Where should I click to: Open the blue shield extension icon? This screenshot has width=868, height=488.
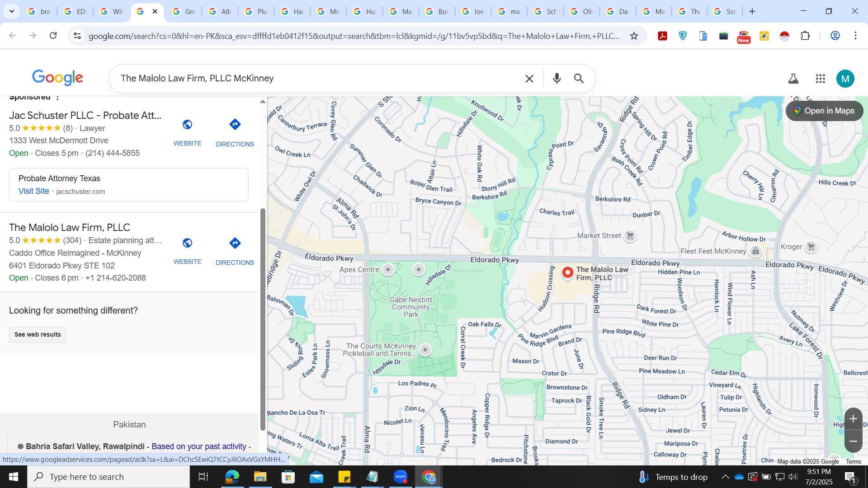(x=683, y=36)
